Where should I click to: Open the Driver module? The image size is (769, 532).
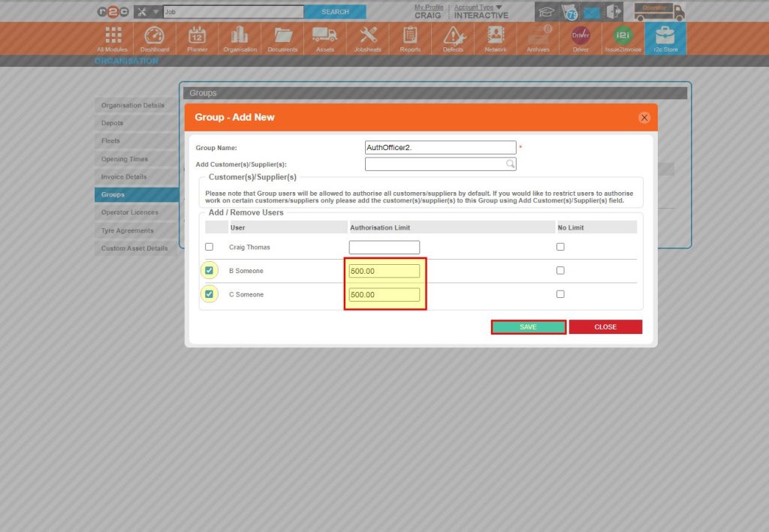(x=580, y=38)
